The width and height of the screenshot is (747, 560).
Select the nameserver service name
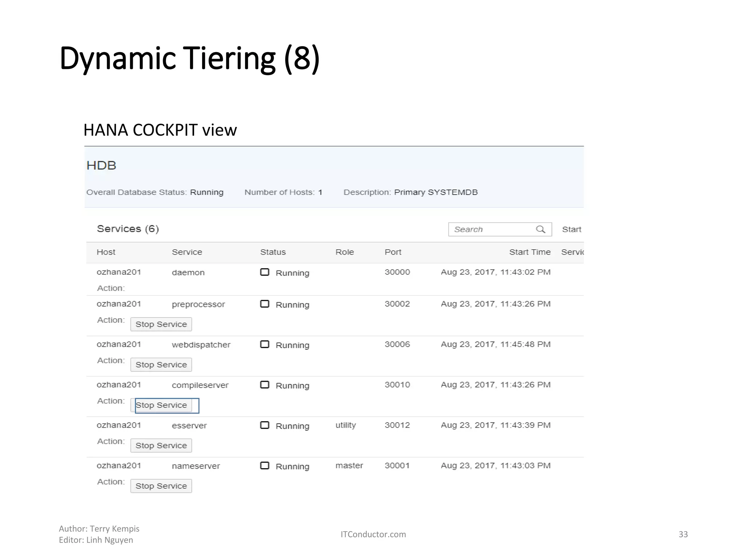(x=196, y=466)
